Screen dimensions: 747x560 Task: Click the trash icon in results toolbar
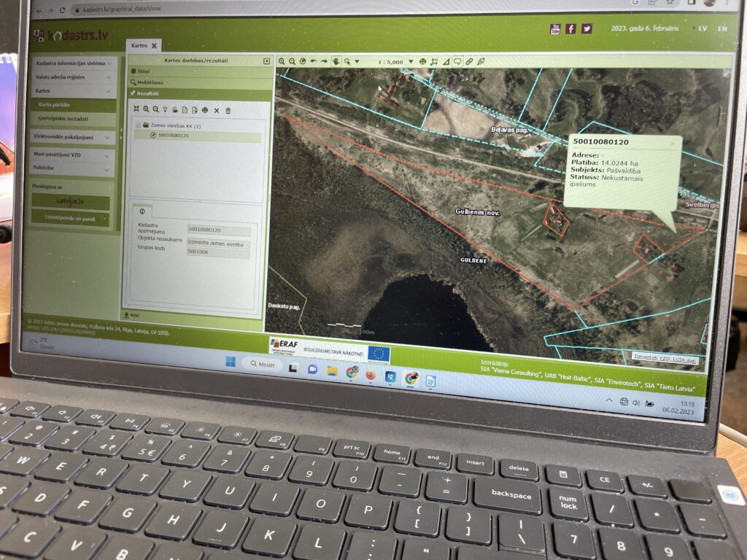click(228, 110)
